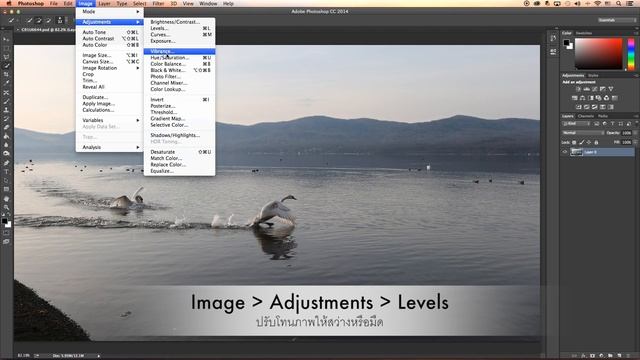Add a Color Balance adjustment layer icon
Screen dimensions: 640x360
tap(582, 98)
